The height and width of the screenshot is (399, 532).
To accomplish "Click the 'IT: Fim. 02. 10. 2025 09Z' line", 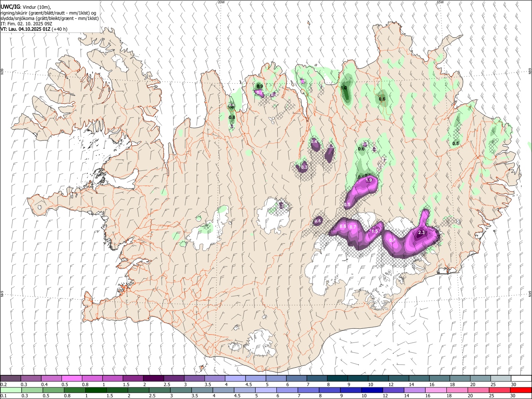I will pos(26,24).
